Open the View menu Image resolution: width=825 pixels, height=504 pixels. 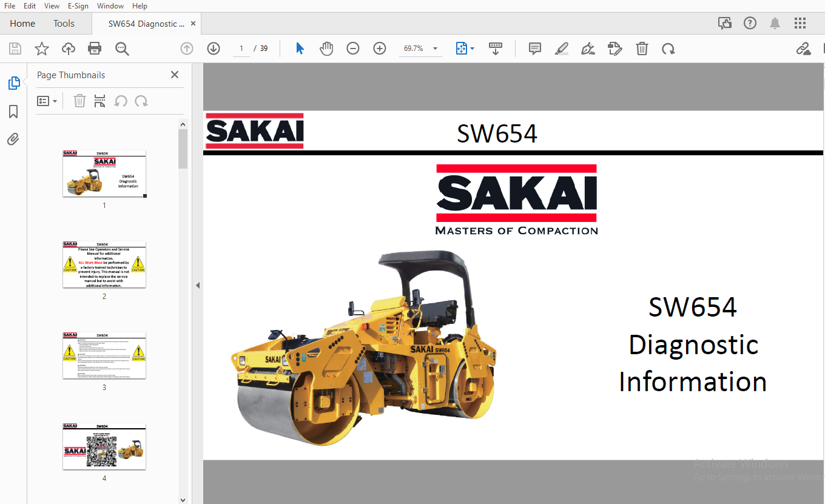tap(52, 5)
